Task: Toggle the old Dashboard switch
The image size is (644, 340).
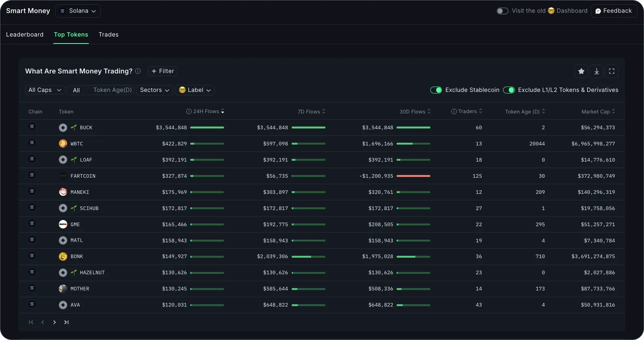Action: 502,11
